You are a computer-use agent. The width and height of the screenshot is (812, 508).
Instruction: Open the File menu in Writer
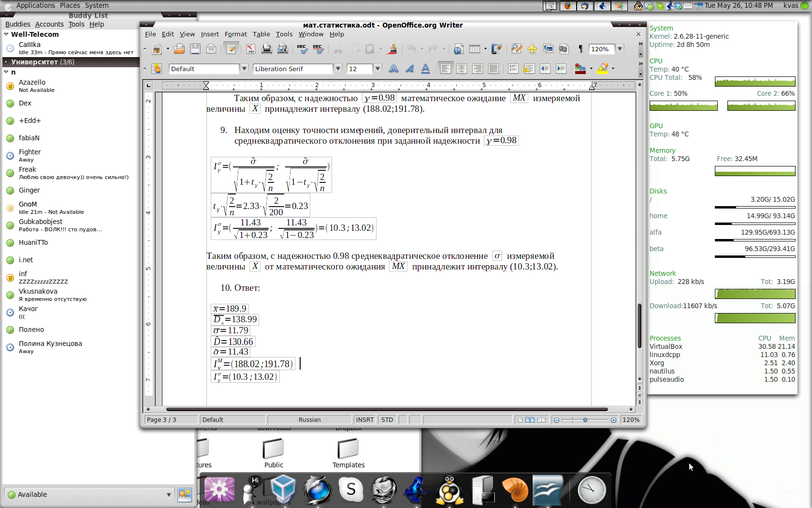coord(150,34)
